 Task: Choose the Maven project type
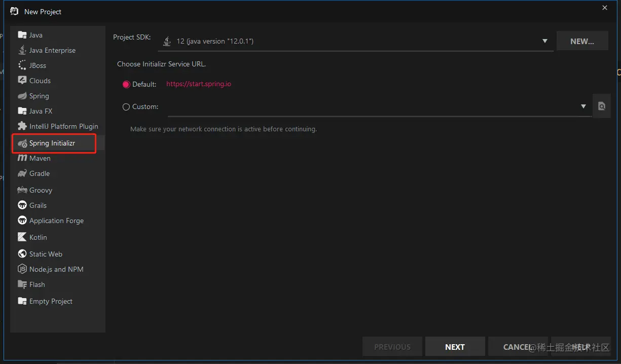(58, 158)
